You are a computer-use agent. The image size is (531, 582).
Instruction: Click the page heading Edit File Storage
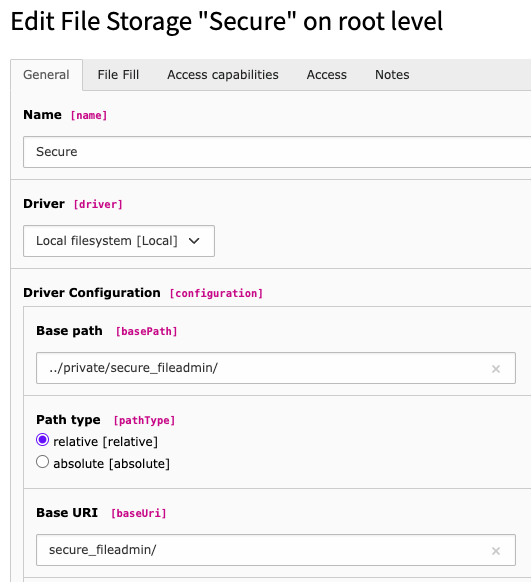(x=227, y=21)
